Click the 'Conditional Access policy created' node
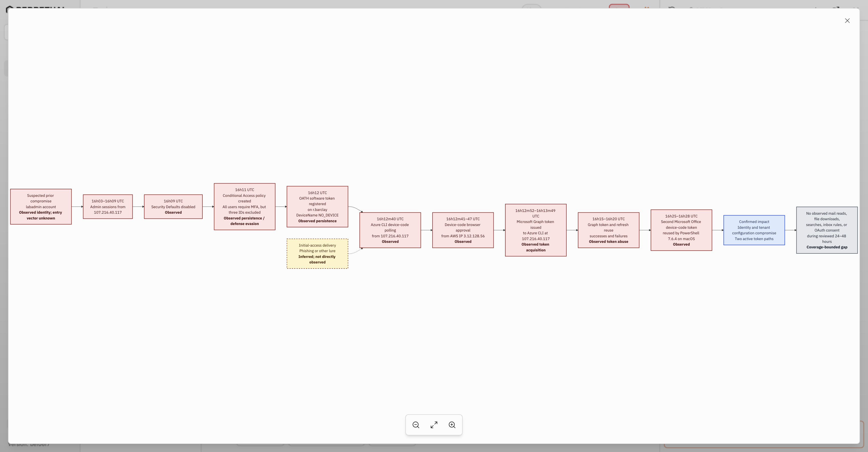The height and width of the screenshot is (452, 868). pyautogui.click(x=245, y=206)
